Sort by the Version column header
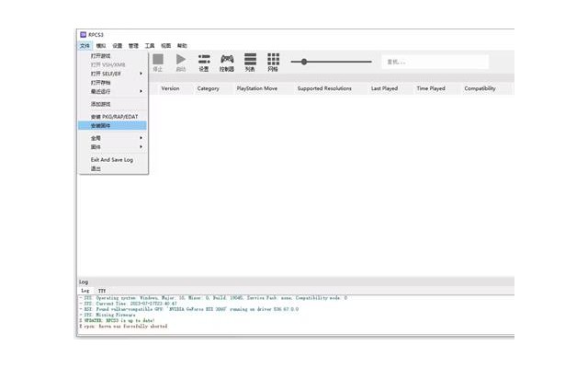The height and width of the screenshot is (368, 588). coord(170,88)
